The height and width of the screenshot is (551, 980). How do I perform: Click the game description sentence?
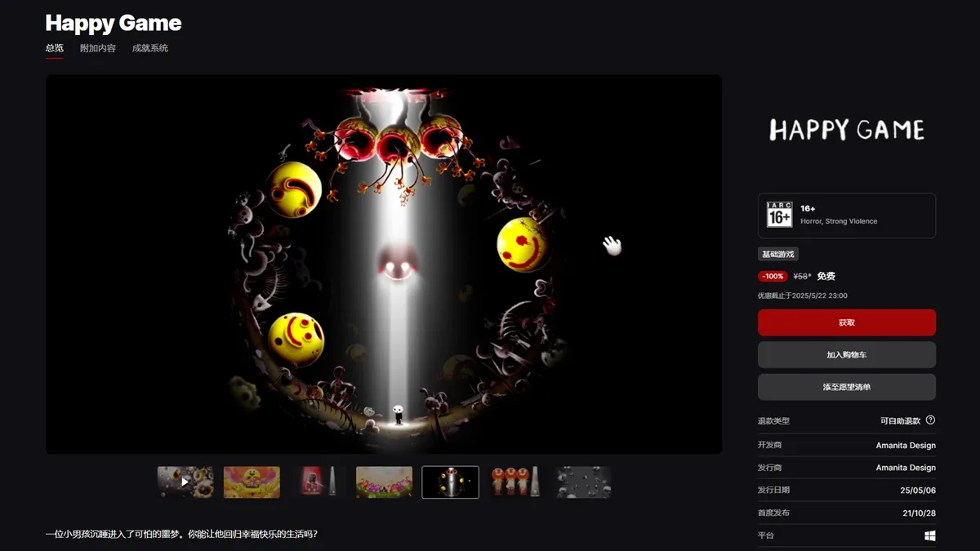(x=181, y=534)
